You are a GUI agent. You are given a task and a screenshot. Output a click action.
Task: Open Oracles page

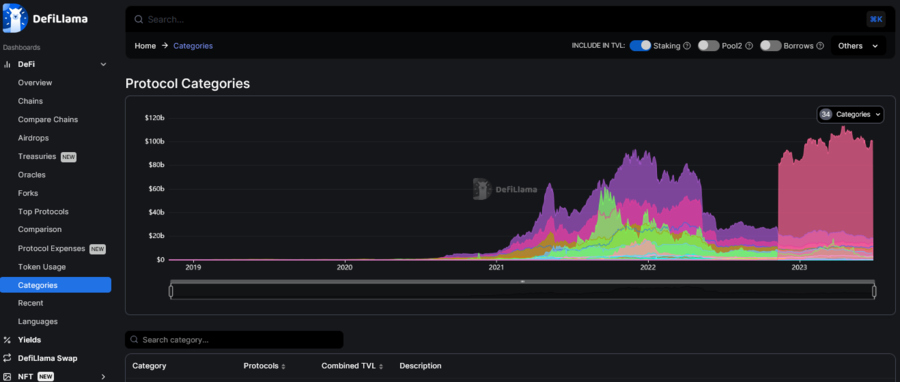[32, 174]
